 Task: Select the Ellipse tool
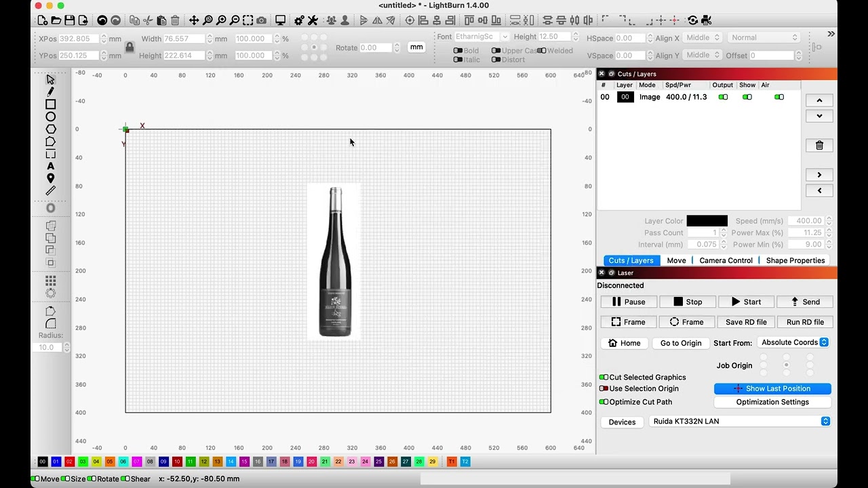click(x=50, y=117)
